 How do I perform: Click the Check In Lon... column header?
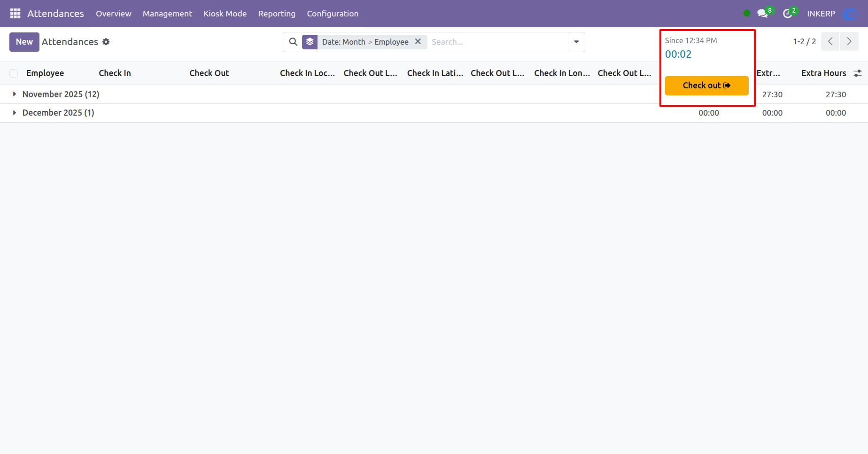pyautogui.click(x=562, y=73)
